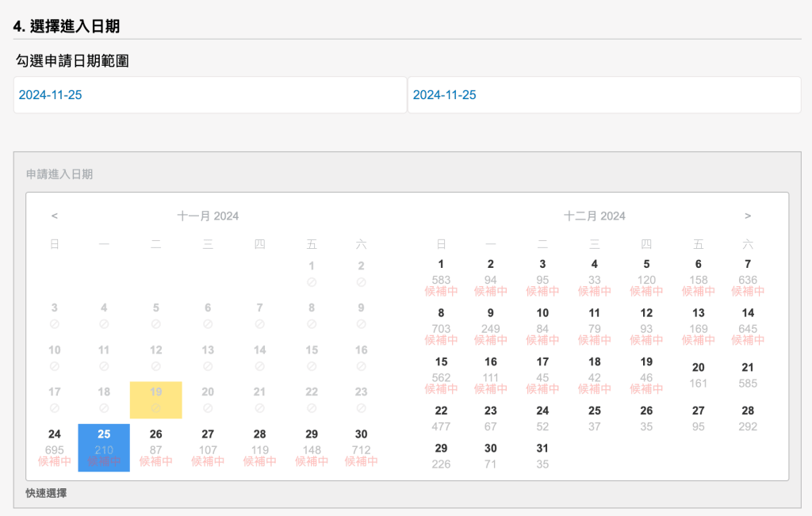Choose December 7 with 636 applicants

pyautogui.click(x=748, y=277)
